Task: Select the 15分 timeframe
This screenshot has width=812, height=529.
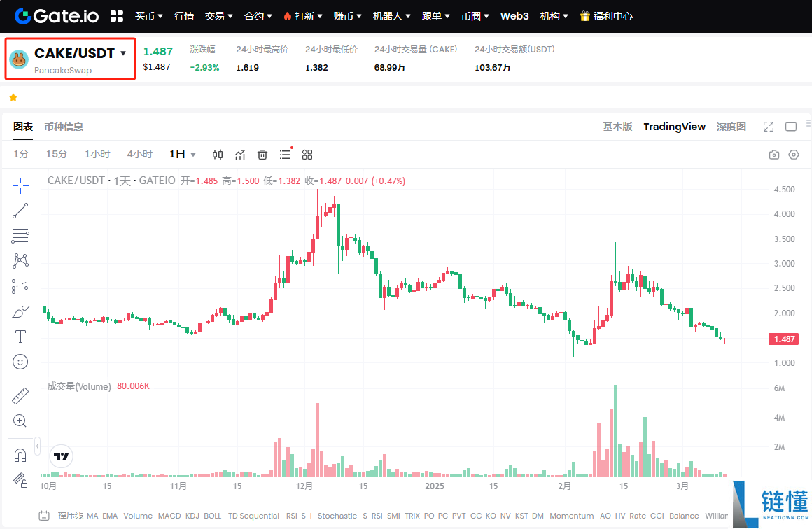Action: click(57, 154)
